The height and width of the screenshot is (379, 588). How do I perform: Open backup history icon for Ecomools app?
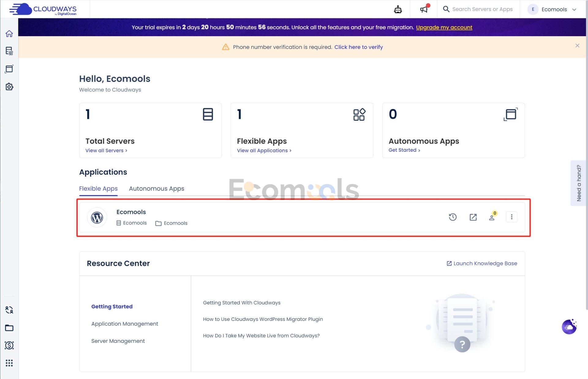(x=453, y=217)
